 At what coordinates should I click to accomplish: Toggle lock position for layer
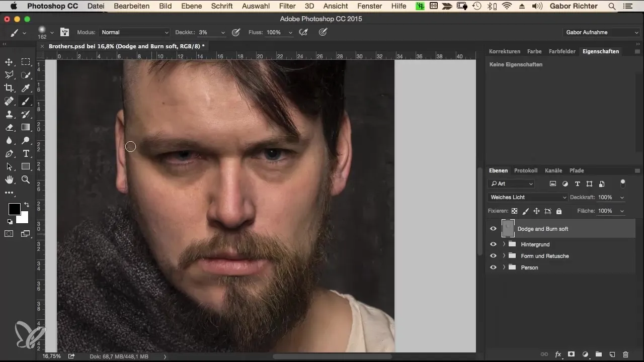(536, 211)
